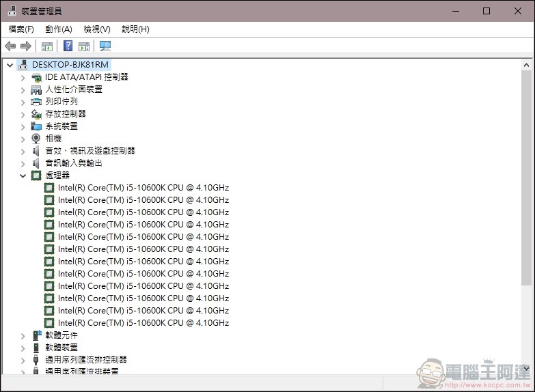The width and height of the screenshot is (535, 392).
Task: Click the Forward arrow toolbar icon
Action: click(26, 46)
